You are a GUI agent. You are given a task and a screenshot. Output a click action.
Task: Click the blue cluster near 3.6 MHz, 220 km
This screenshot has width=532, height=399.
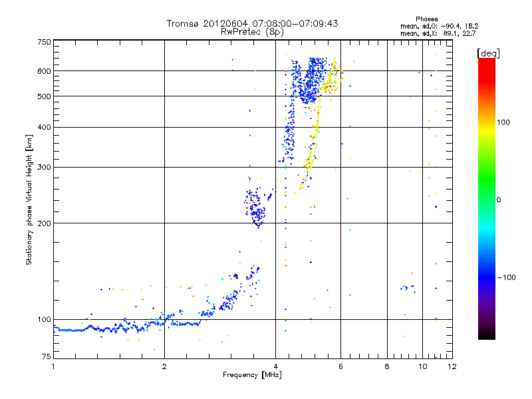255,207
